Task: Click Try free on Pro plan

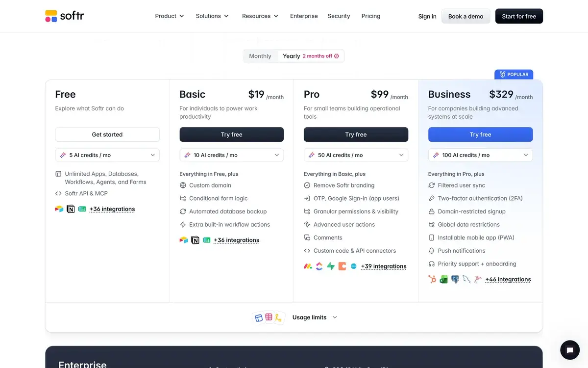Action: tap(356, 134)
